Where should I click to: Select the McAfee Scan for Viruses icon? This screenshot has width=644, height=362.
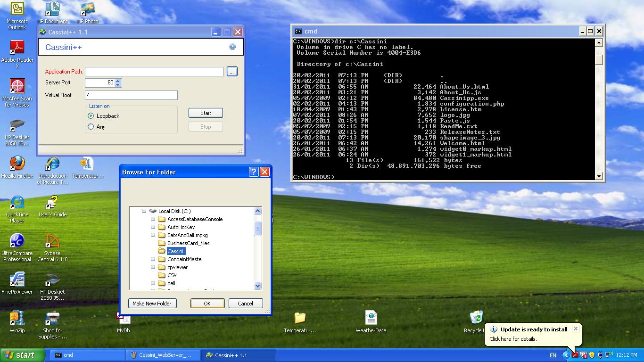pyautogui.click(x=17, y=86)
